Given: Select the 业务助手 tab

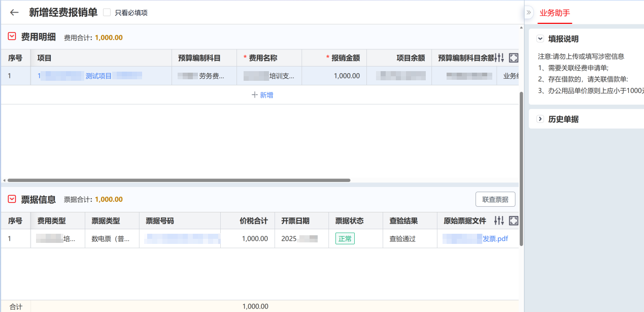Looking at the screenshot, I should (554, 13).
